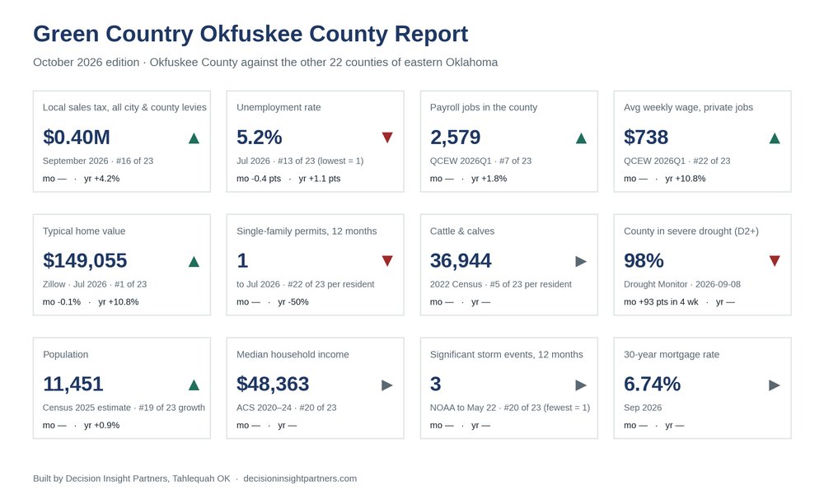
Task: Click the green up arrow on Population card
Action: [x=194, y=385]
